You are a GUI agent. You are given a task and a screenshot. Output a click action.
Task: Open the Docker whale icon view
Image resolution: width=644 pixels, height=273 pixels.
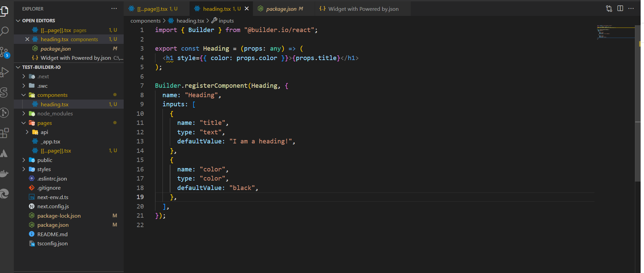click(x=4, y=173)
